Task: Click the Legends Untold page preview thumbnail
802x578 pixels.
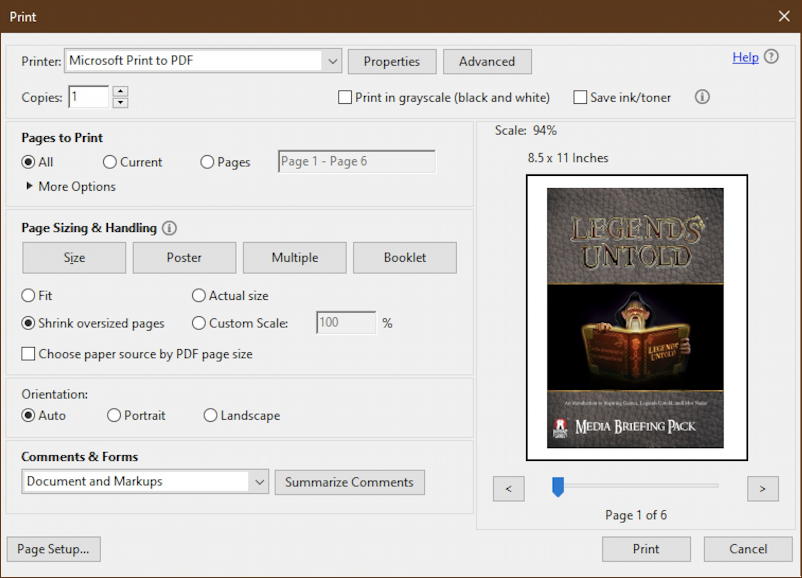Action: [635, 317]
